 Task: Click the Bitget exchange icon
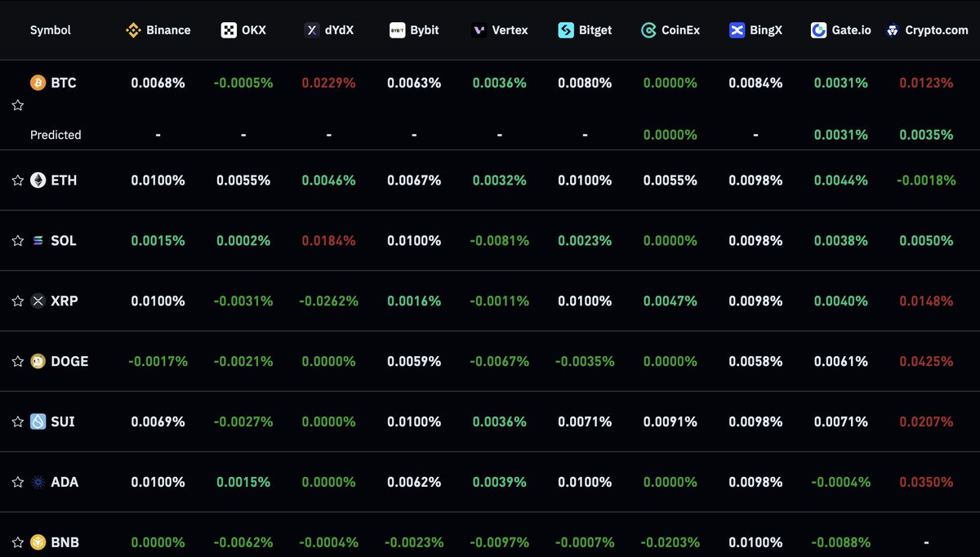pyautogui.click(x=564, y=29)
